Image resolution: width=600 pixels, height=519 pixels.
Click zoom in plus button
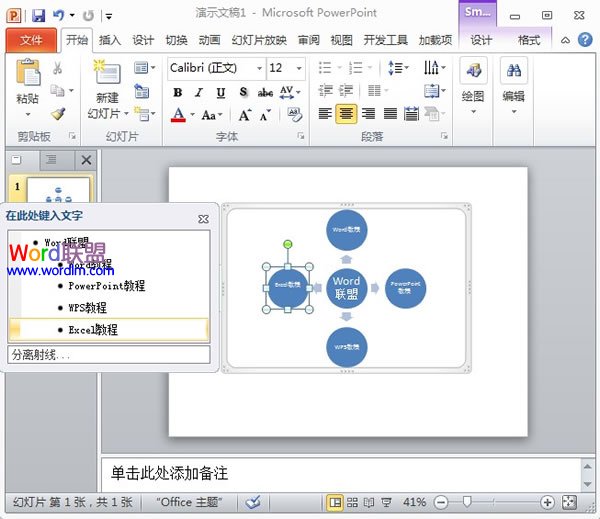point(547,502)
